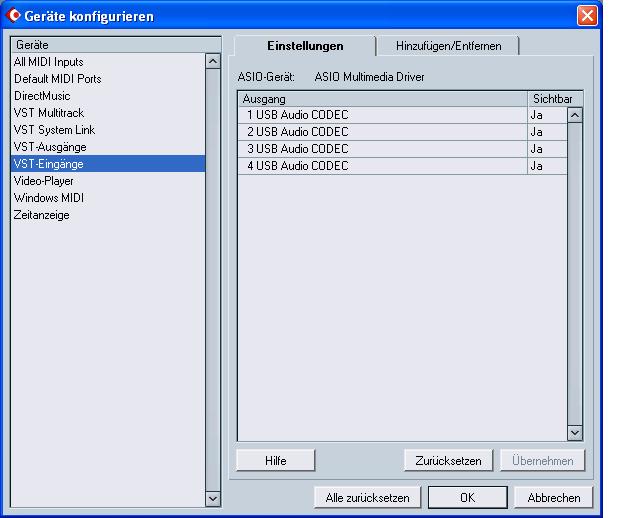Click the Hilfe button
This screenshot has width=640, height=518.
[x=276, y=460]
